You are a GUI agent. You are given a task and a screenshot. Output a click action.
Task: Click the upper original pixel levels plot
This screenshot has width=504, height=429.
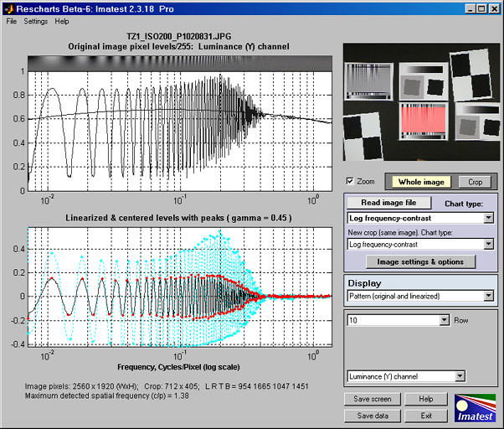tap(180, 132)
